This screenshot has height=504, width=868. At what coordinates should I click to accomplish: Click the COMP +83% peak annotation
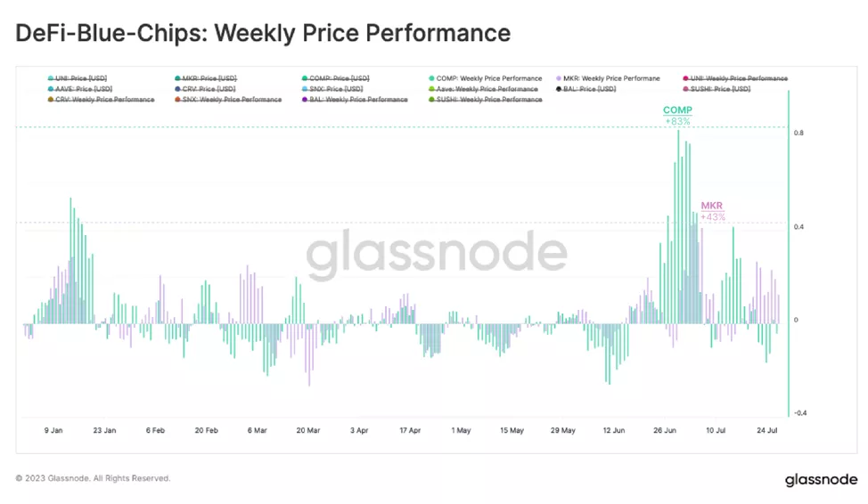tap(677, 115)
